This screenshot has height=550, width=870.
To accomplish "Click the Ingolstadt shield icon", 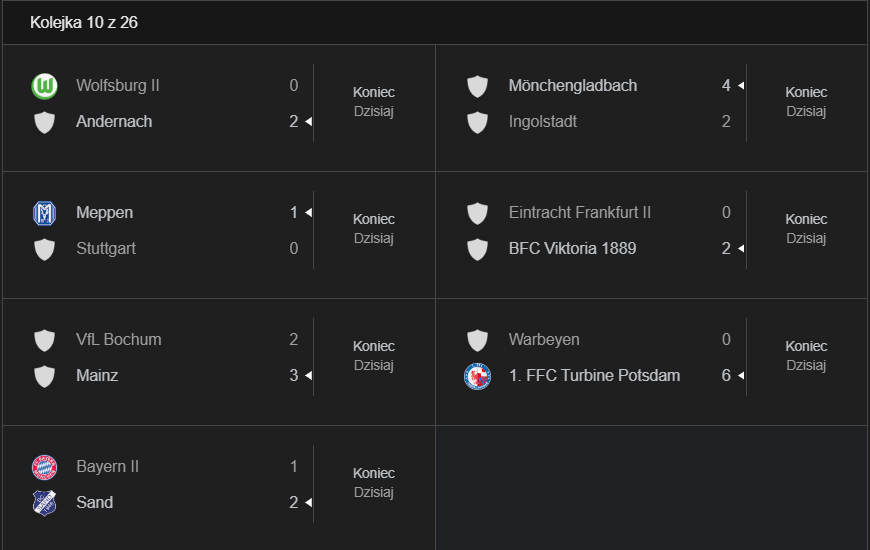I will (477, 122).
